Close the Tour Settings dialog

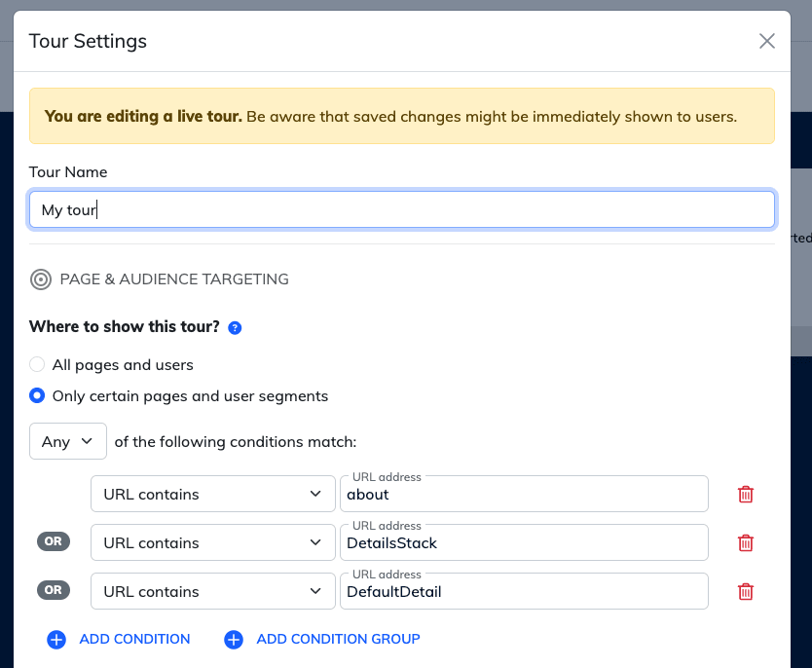tap(766, 41)
